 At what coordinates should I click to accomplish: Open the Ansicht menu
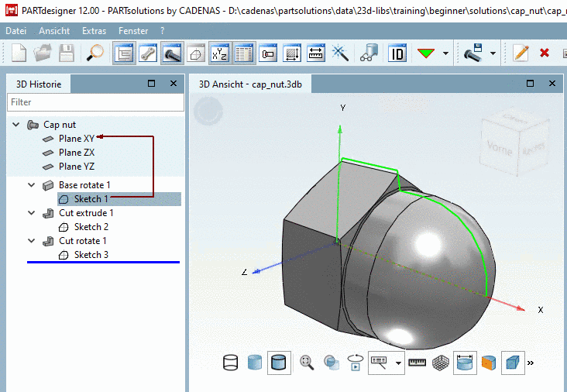coord(54,31)
